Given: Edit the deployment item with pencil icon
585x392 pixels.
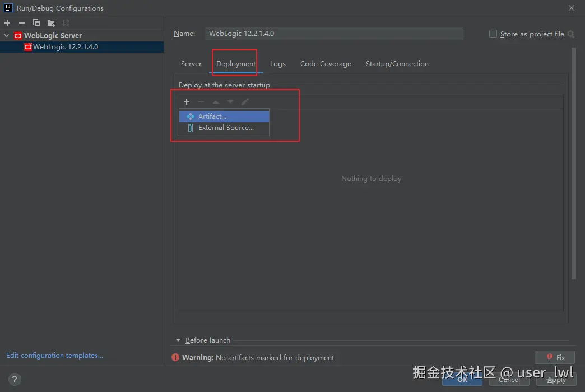Looking at the screenshot, I should point(245,102).
